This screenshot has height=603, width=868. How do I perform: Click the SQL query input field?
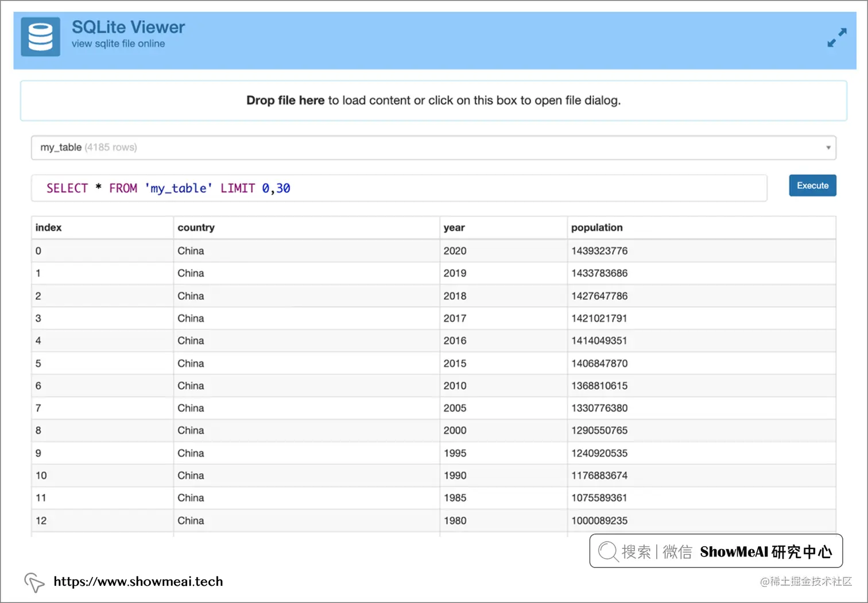click(x=399, y=188)
